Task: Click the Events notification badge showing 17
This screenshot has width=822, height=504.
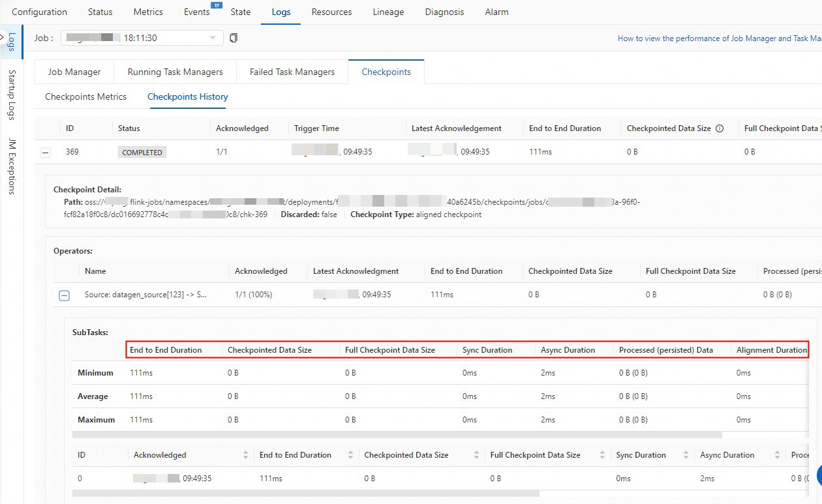Action: 216,5
